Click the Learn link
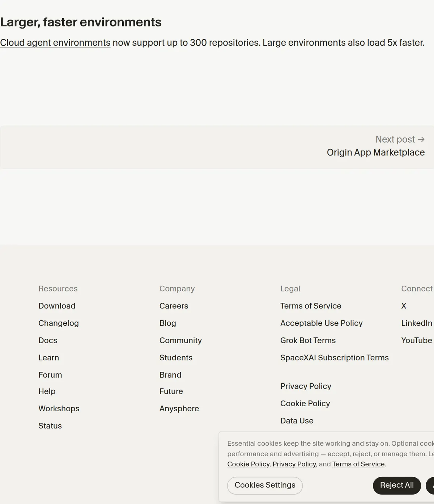The height and width of the screenshot is (504, 434). click(x=48, y=358)
